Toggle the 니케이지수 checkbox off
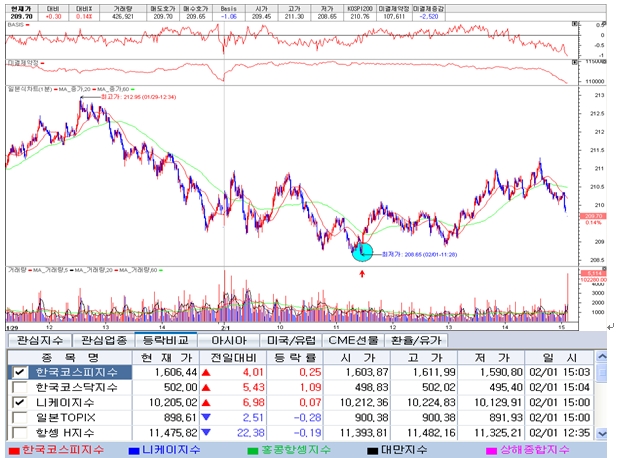The image size is (617, 458). pos(18,402)
